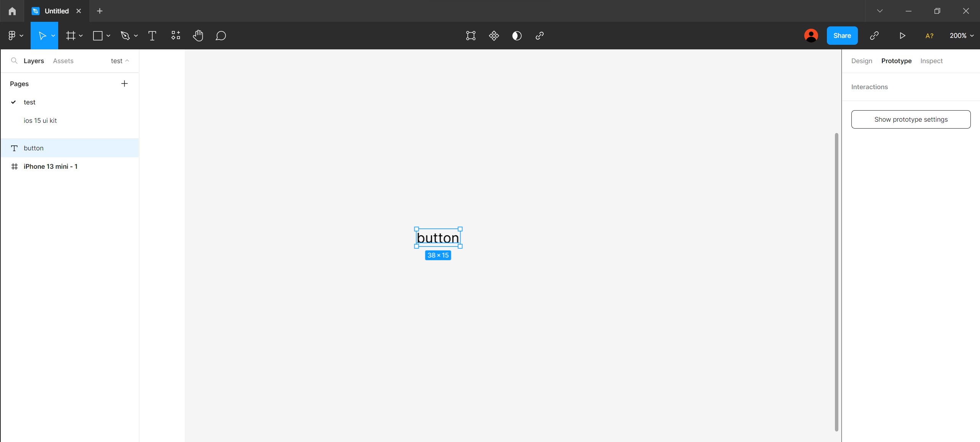Click the canvas vertical scrollbar

pos(836,282)
